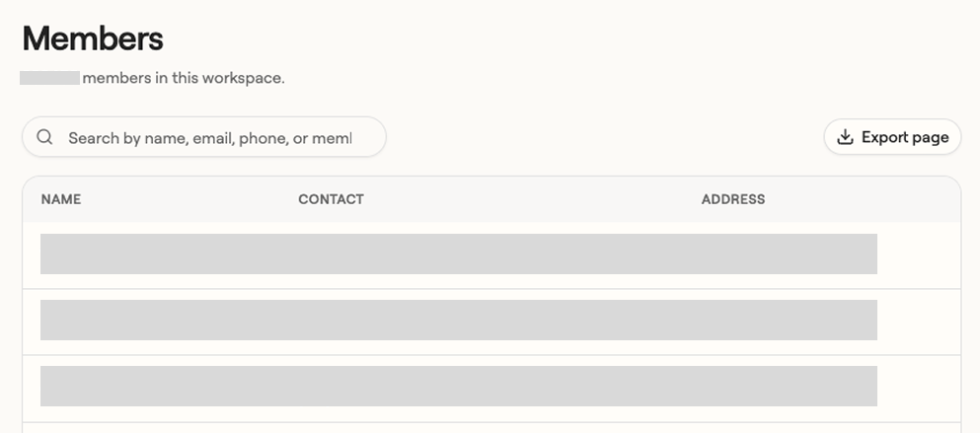Image resolution: width=980 pixels, height=433 pixels.
Task: Select the CONTACT column header
Action: coord(331,199)
